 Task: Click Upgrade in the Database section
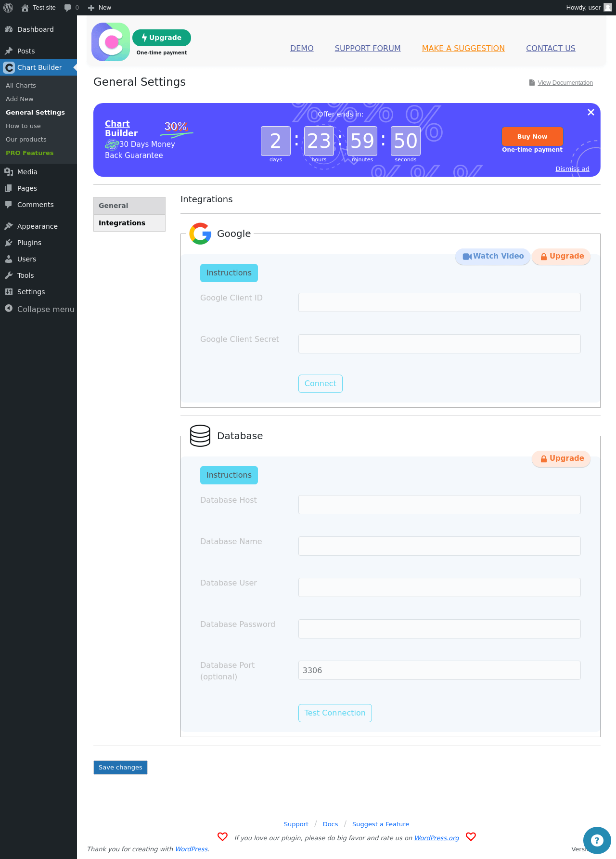[x=561, y=458]
